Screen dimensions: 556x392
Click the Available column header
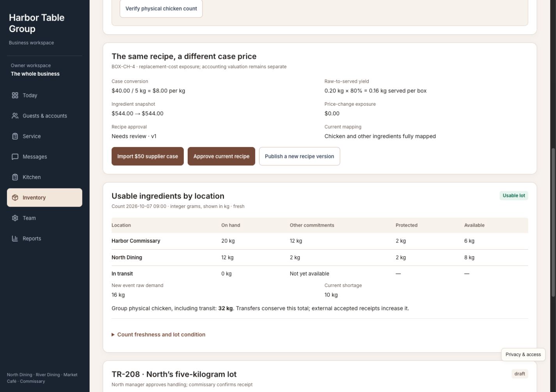tap(474, 225)
